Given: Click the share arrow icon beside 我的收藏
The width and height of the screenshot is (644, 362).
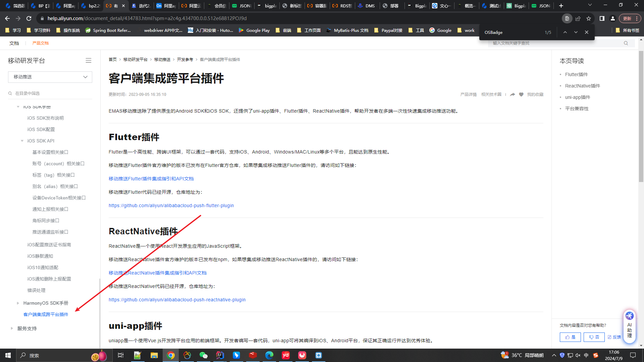Looking at the screenshot, I should [x=513, y=95].
